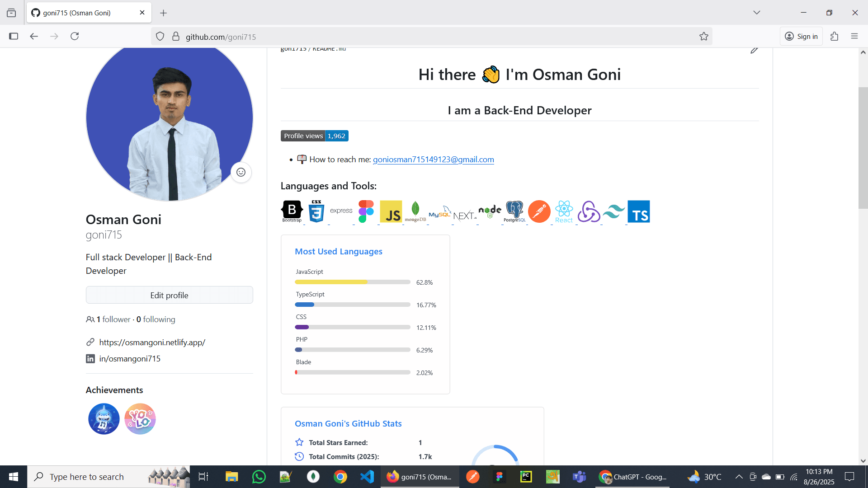Image resolution: width=868 pixels, height=488 pixels.
Task: Click the React atom icon
Action: [x=564, y=211]
